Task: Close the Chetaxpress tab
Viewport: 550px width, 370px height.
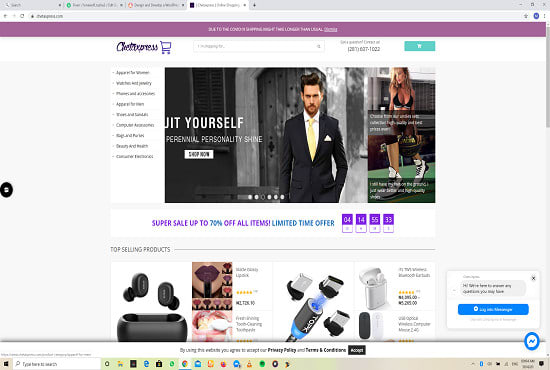Action: 245,5
